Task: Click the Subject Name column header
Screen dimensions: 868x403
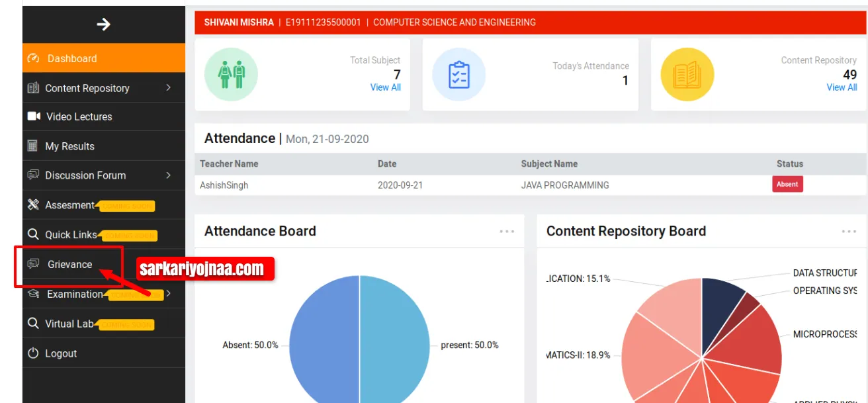Action: pyautogui.click(x=549, y=163)
